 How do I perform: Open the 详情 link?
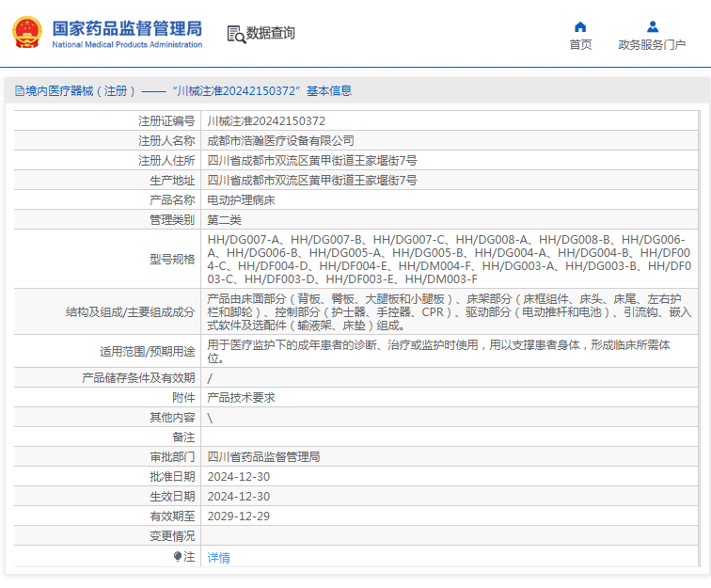point(218,558)
